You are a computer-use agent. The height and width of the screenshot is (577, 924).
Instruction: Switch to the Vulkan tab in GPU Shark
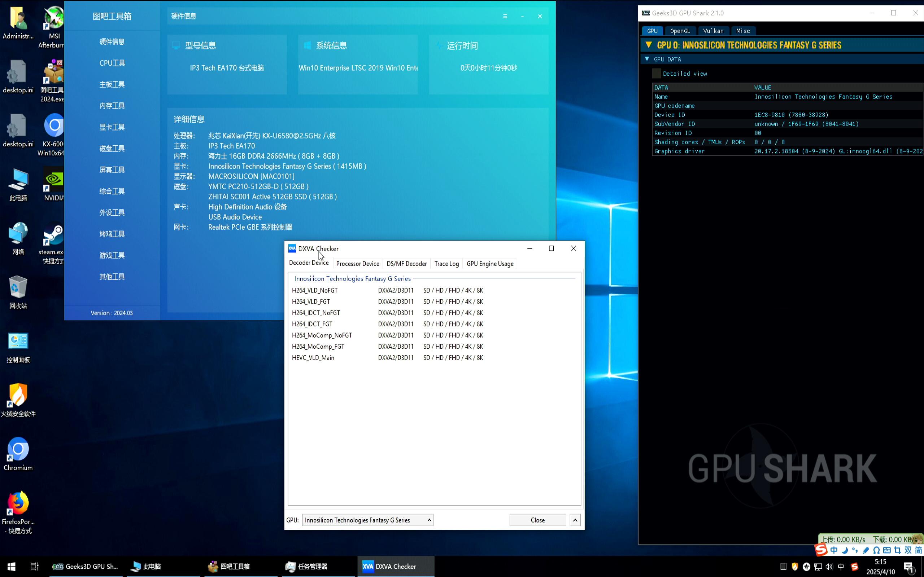[713, 31]
